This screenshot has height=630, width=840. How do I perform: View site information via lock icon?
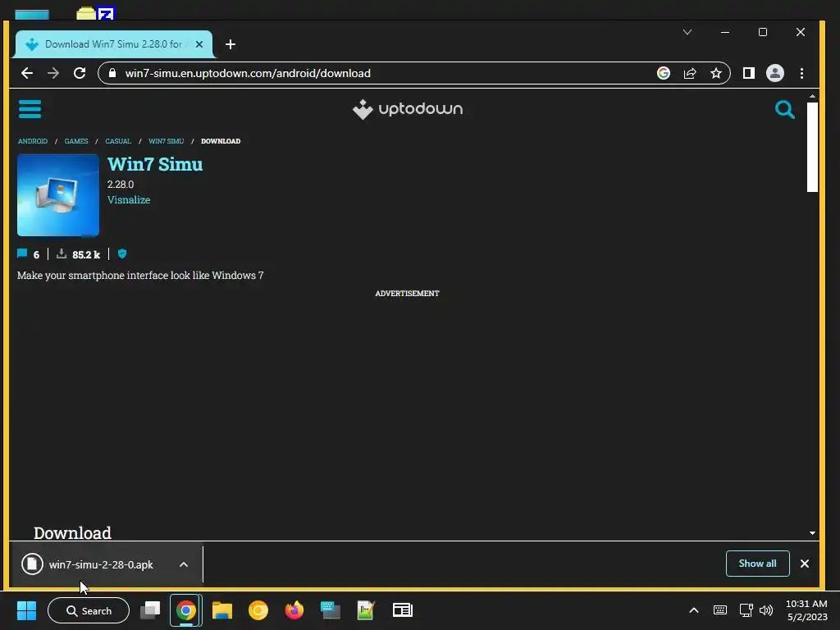tap(112, 73)
